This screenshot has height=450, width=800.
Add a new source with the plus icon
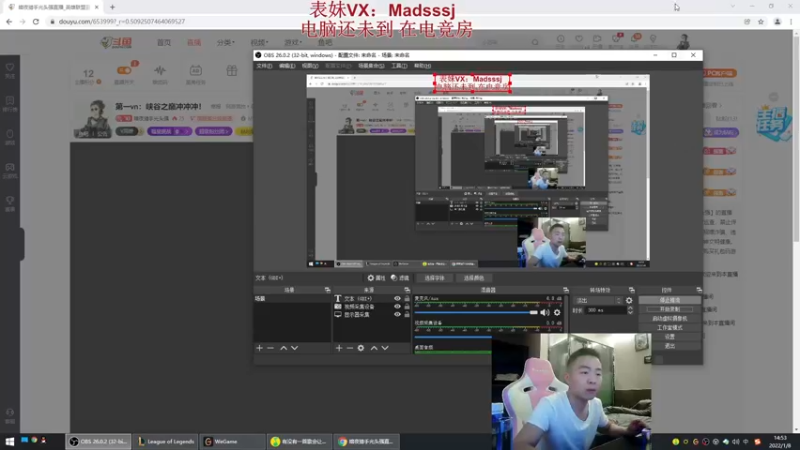coord(339,348)
